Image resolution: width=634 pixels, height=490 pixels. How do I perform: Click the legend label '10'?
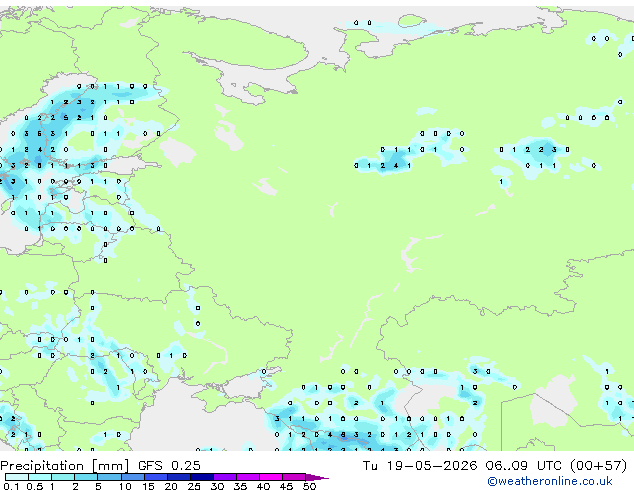pos(125,486)
